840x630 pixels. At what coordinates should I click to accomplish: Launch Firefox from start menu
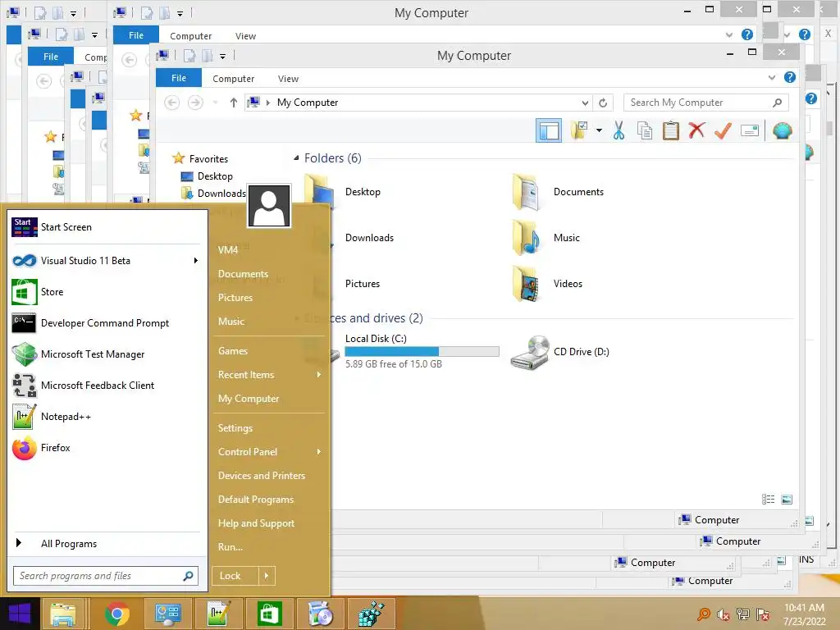(106, 448)
